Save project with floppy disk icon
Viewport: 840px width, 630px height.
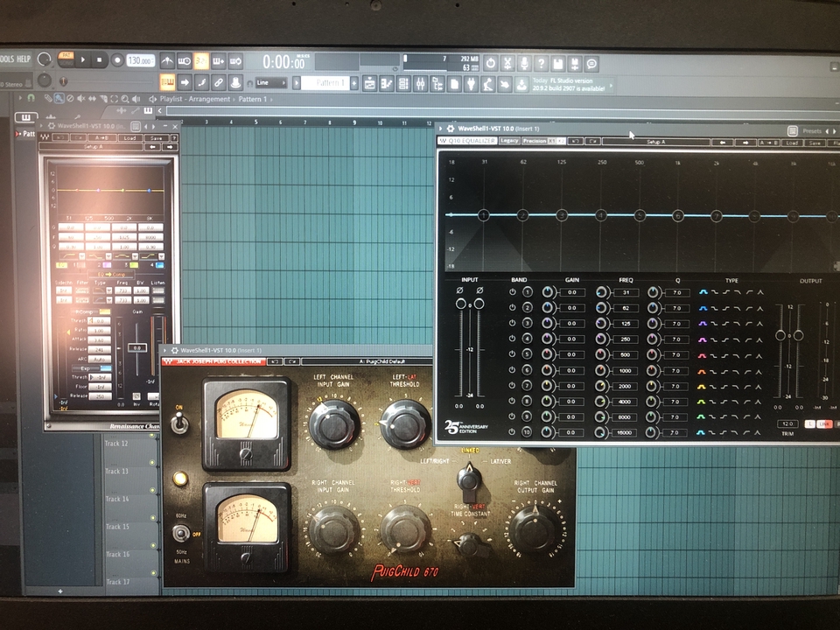tap(557, 64)
